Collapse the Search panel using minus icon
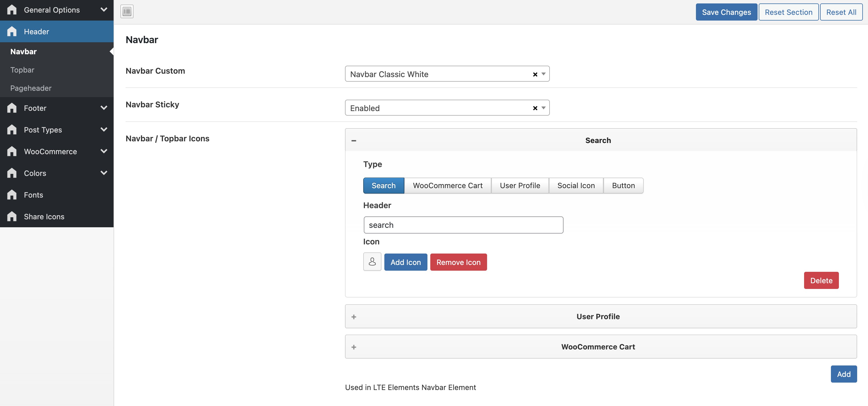 [x=354, y=141]
